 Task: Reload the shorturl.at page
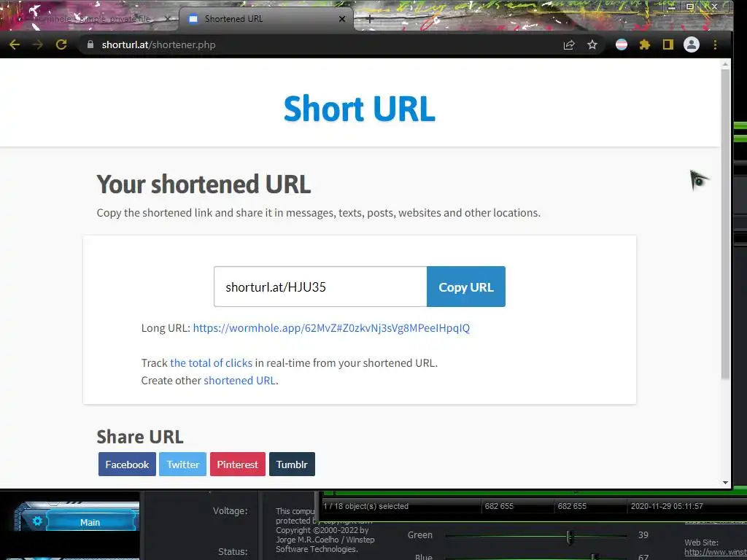(x=61, y=44)
